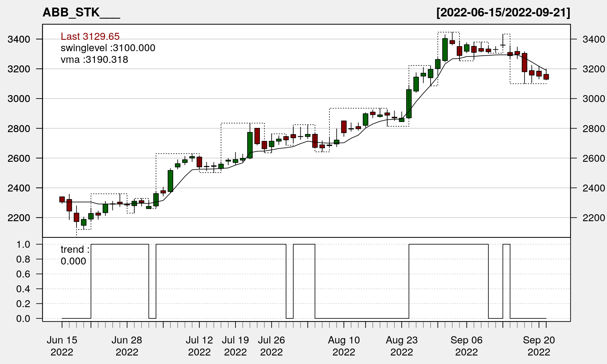
Task: Click the 3000 left price axis label
Action: [x=19, y=99]
